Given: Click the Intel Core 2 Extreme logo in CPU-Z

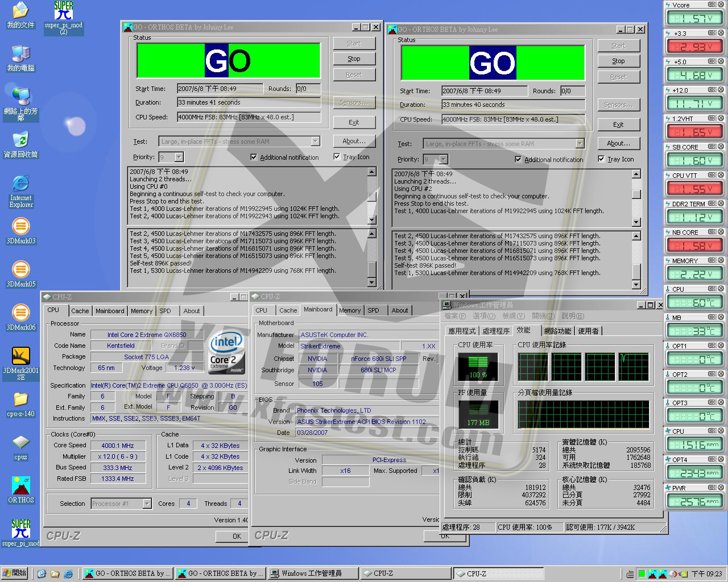Looking at the screenshot, I should click(x=226, y=352).
